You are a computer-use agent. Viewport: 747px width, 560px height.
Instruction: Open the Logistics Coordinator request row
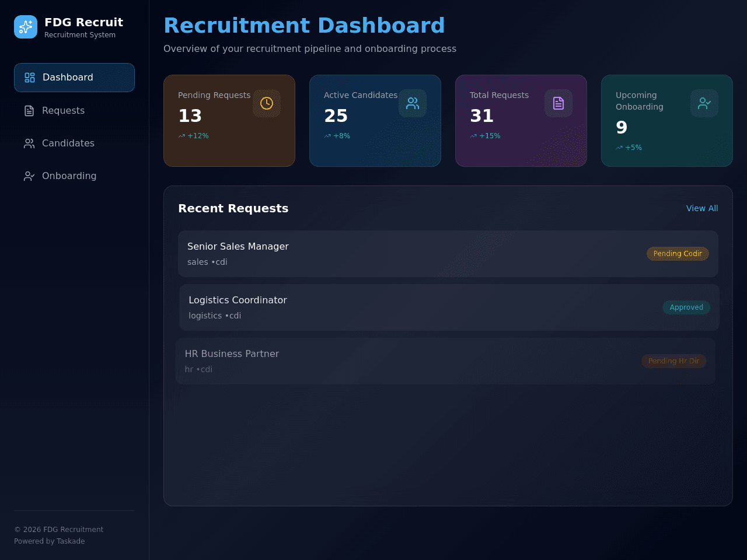tap(449, 307)
